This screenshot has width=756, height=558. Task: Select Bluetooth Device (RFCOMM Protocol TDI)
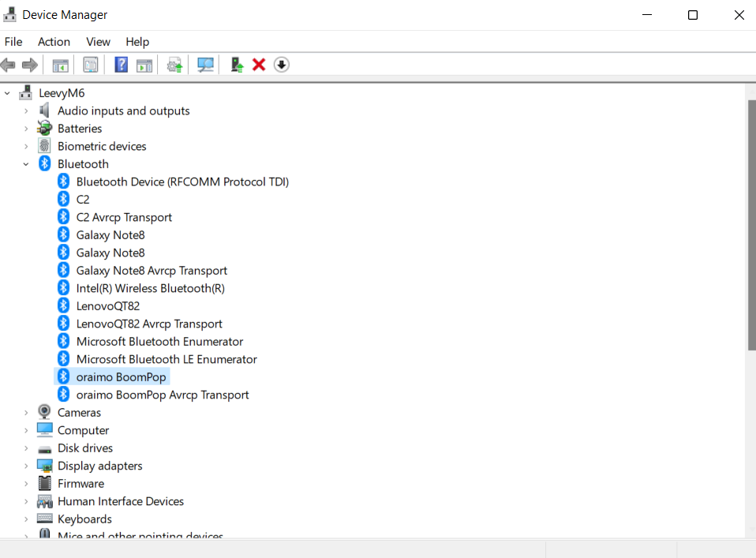click(x=182, y=182)
